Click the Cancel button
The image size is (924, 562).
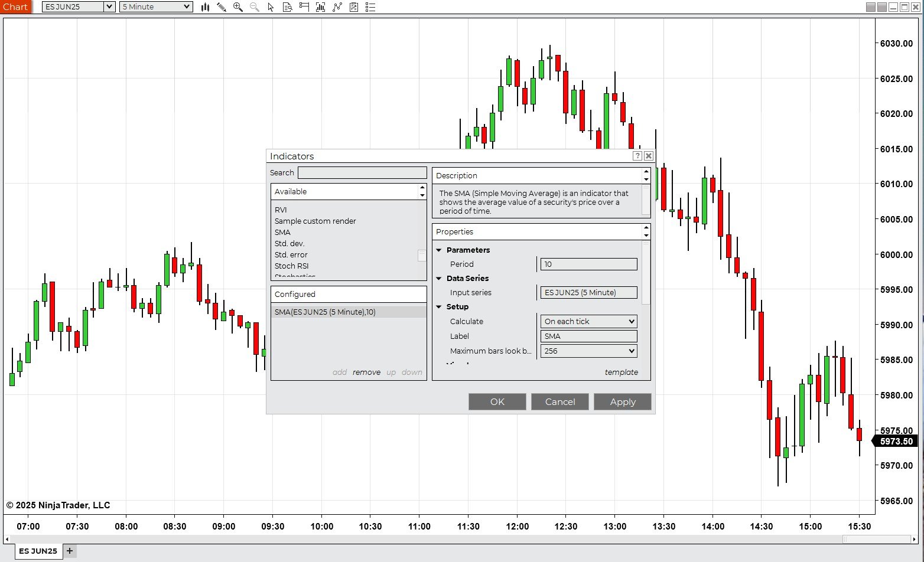tap(560, 401)
